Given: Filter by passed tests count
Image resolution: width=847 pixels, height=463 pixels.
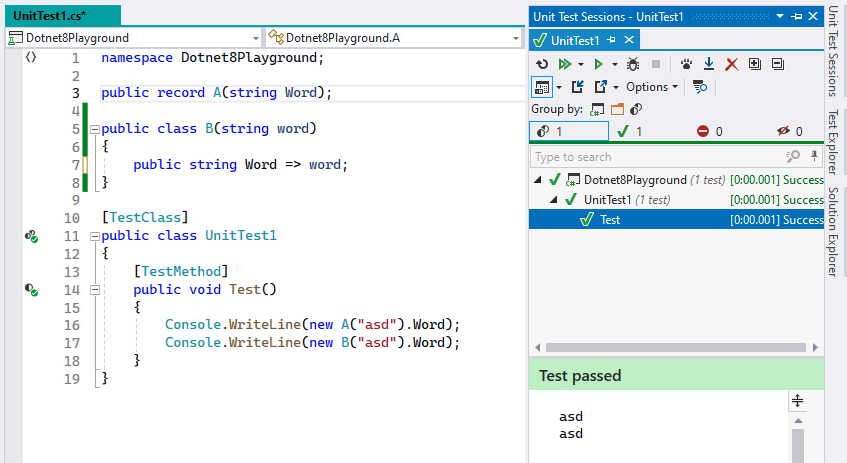Looking at the screenshot, I should (x=630, y=131).
